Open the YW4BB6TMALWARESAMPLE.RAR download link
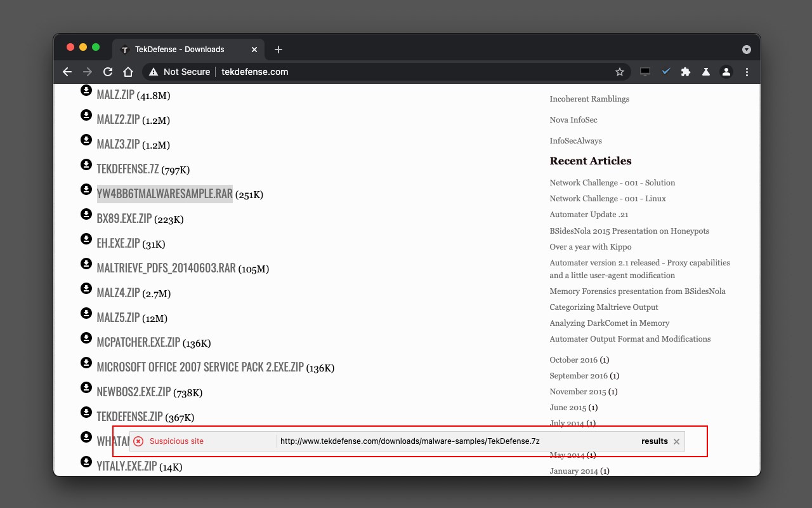The width and height of the screenshot is (812, 508). (x=164, y=194)
